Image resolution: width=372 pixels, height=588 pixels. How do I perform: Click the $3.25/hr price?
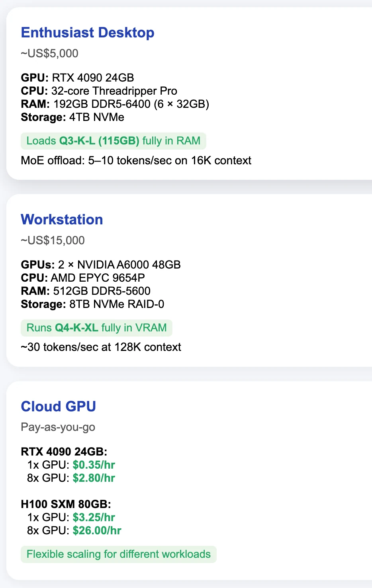click(94, 517)
